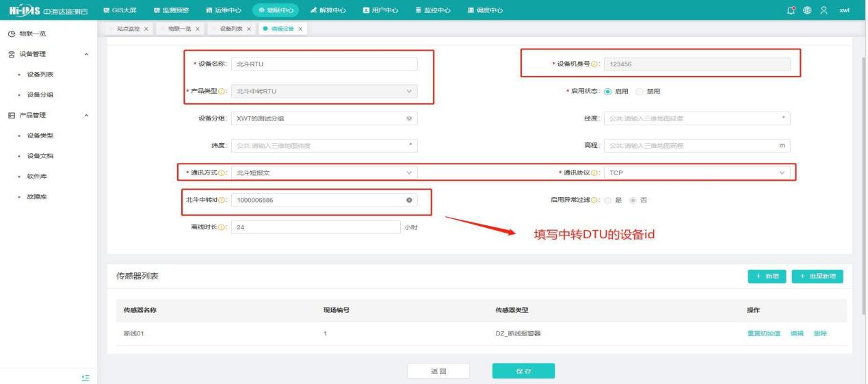Select the 启用 radio button
868x384 pixels.
609,92
